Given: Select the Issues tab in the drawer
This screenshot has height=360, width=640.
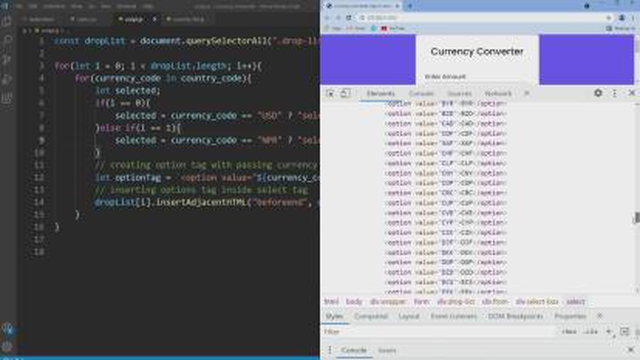Looking at the screenshot, I should coord(387,350).
